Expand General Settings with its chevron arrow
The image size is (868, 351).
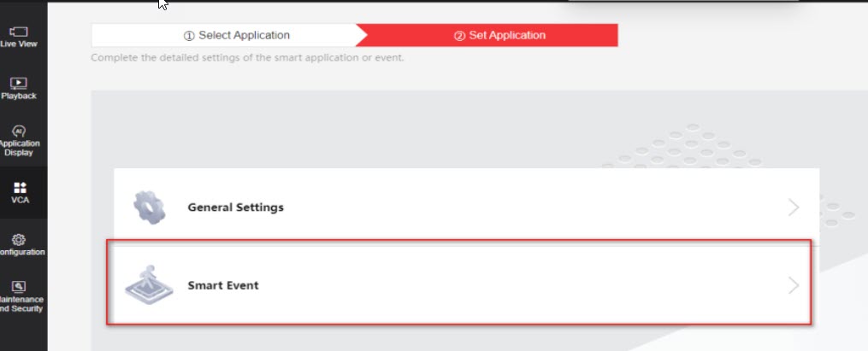coord(794,207)
